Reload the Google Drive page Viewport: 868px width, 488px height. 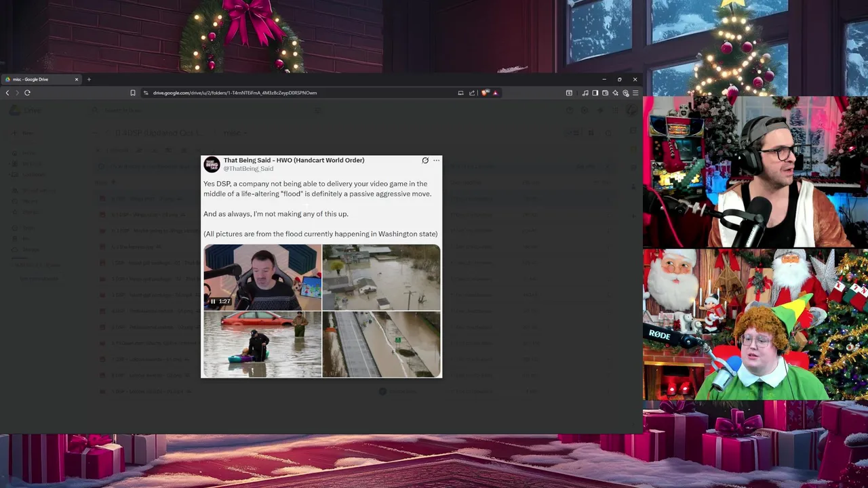coord(27,93)
